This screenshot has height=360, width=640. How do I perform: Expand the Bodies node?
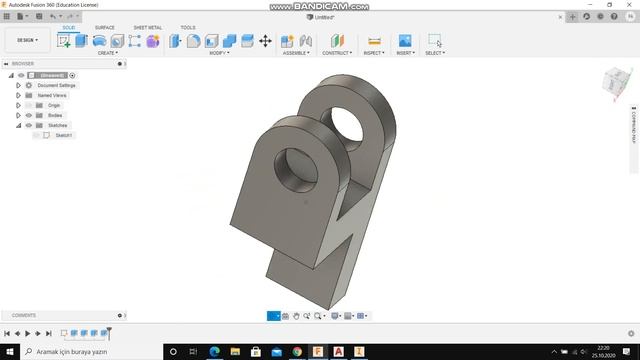pyautogui.click(x=18, y=116)
